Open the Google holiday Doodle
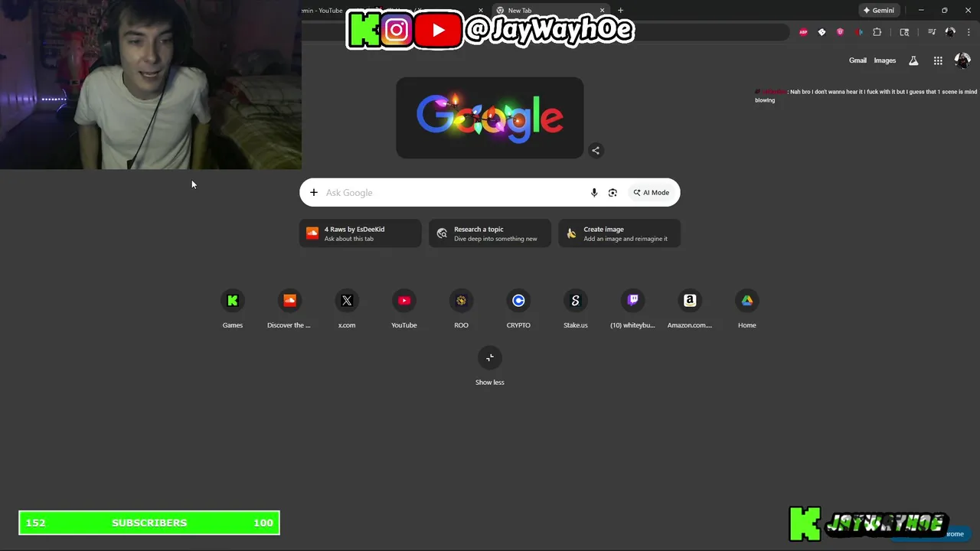This screenshot has width=980, height=551. pyautogui.click(x=490, y=118)
